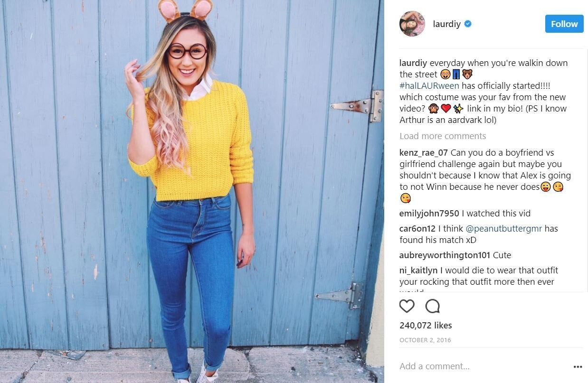Click the blue verified badge
This screenshot has width=588, height=383.
coord(467,24)
